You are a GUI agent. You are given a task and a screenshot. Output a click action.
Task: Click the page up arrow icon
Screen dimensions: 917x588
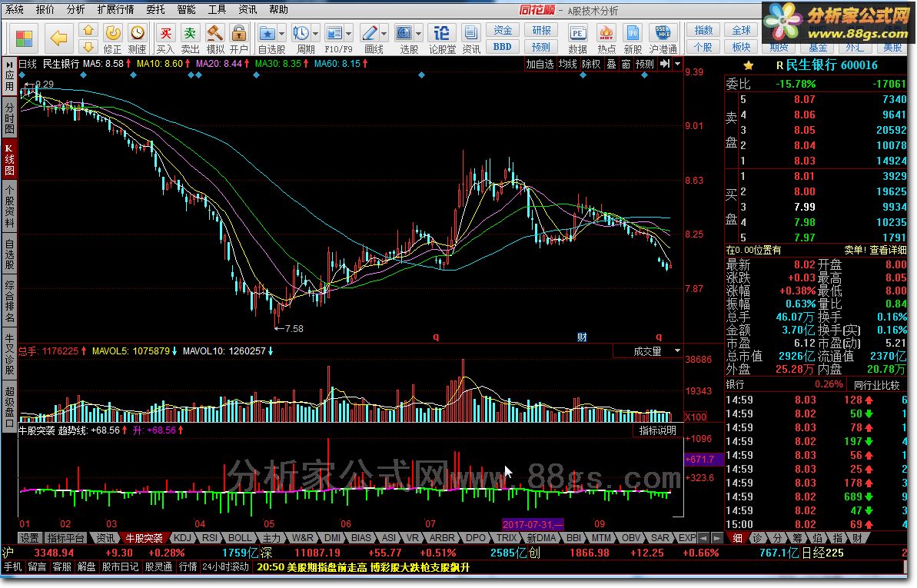[88, 30]
